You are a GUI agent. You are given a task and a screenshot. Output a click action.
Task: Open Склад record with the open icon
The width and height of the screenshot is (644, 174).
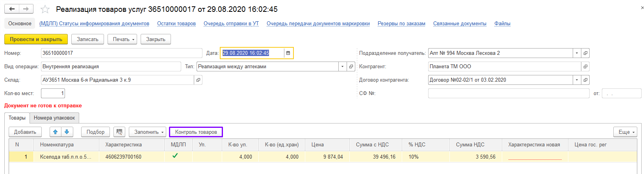[198, 80]
